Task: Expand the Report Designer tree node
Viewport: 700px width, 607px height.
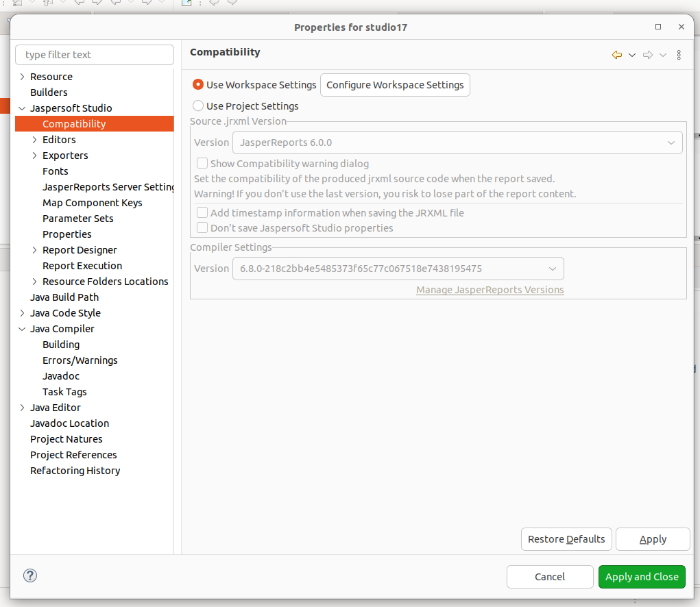Action: click(34, 250)
